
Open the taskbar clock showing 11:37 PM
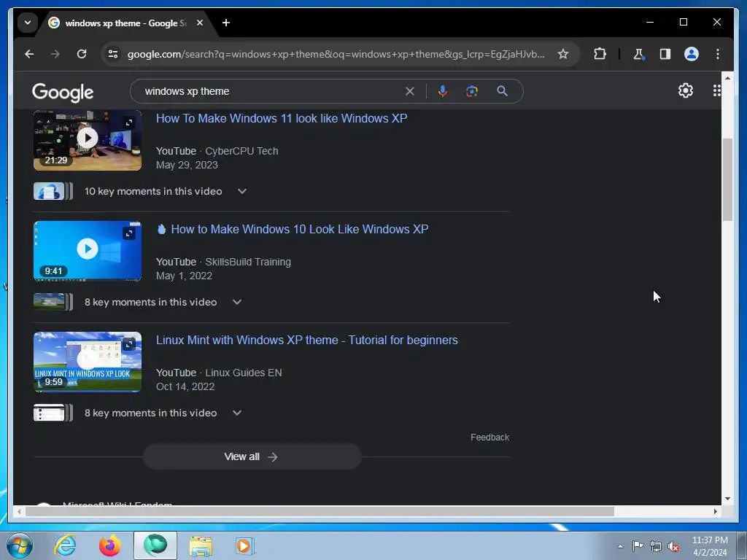point(709,546)
